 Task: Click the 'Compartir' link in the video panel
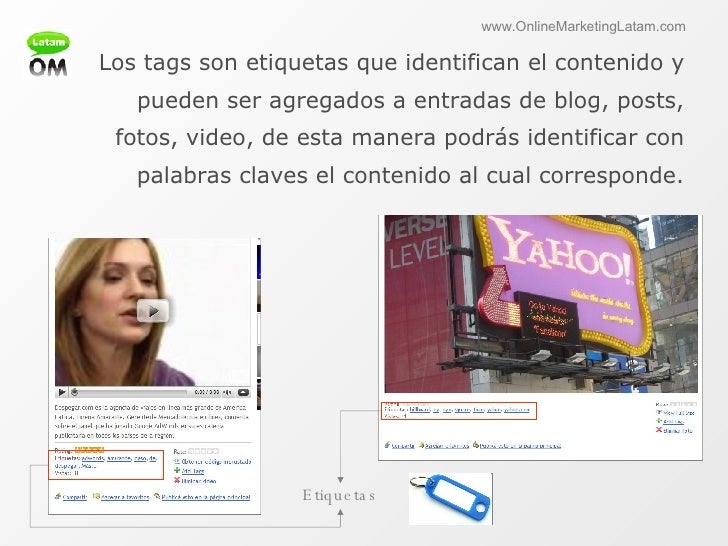click(x=75, y=497)
